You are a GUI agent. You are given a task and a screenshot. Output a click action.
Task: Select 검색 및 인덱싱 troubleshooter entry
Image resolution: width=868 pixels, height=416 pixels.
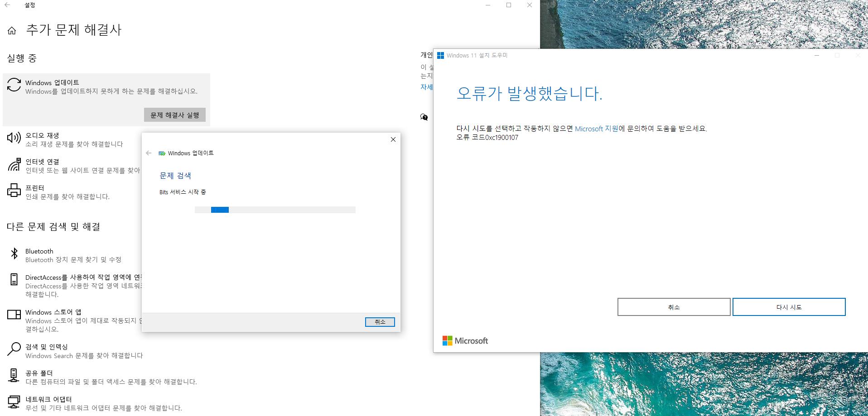click(106, 351)
